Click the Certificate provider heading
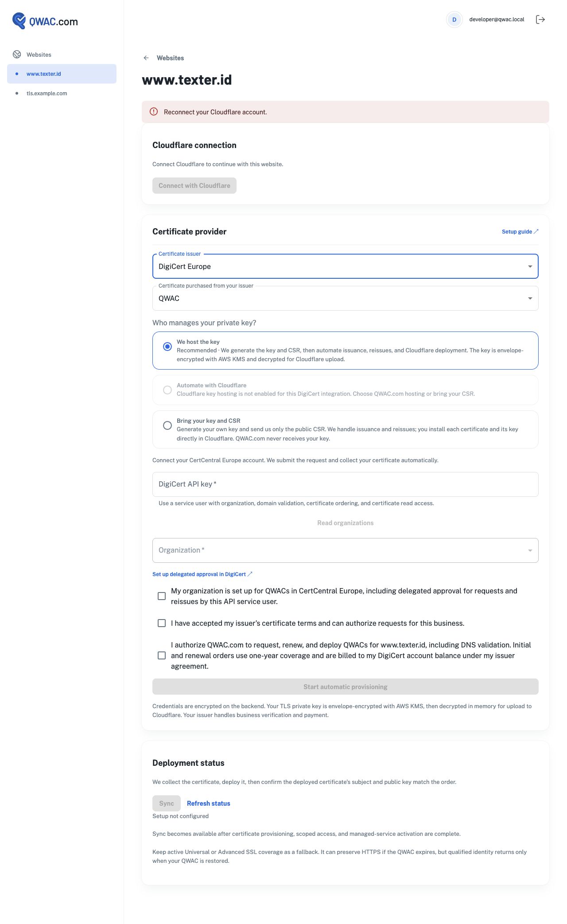The height and width of the screenshot is (924, 567). pos(190,231)
